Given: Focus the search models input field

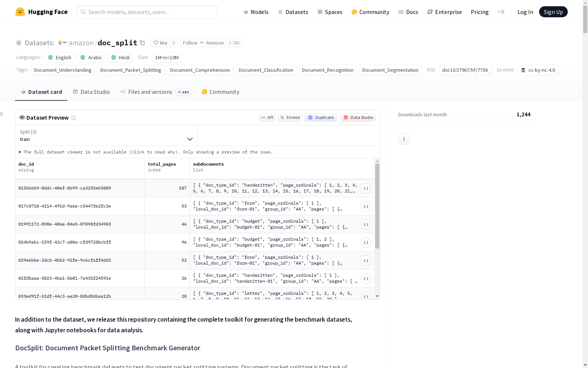Looking at the screenshot, I should pyautogui.click(x=147, y=12).
